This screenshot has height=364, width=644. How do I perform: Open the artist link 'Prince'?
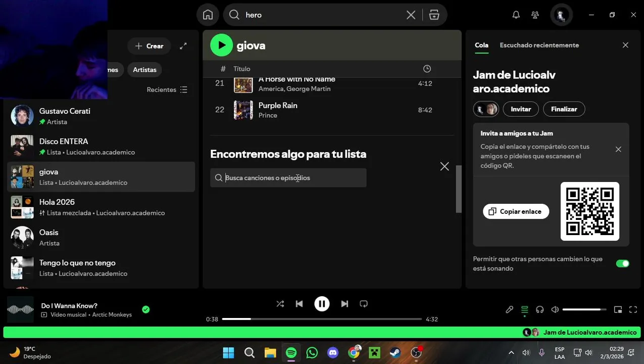point(268,115)
